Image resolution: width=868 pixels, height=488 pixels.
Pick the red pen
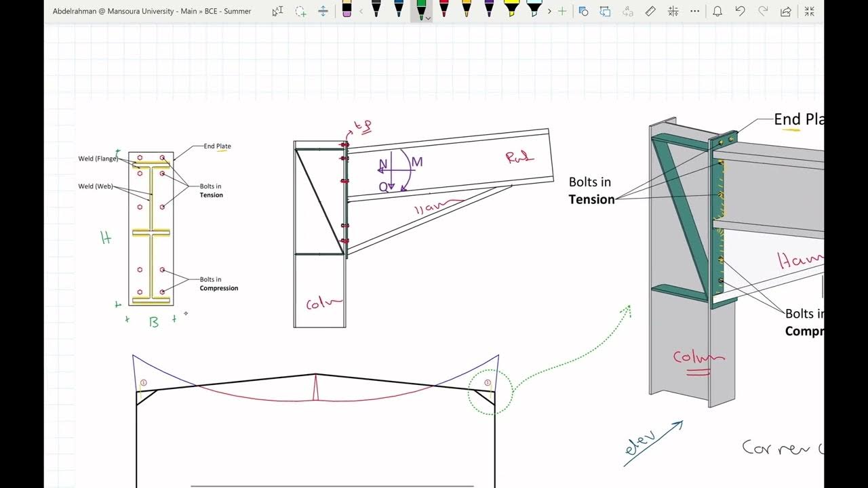point(443,9)
